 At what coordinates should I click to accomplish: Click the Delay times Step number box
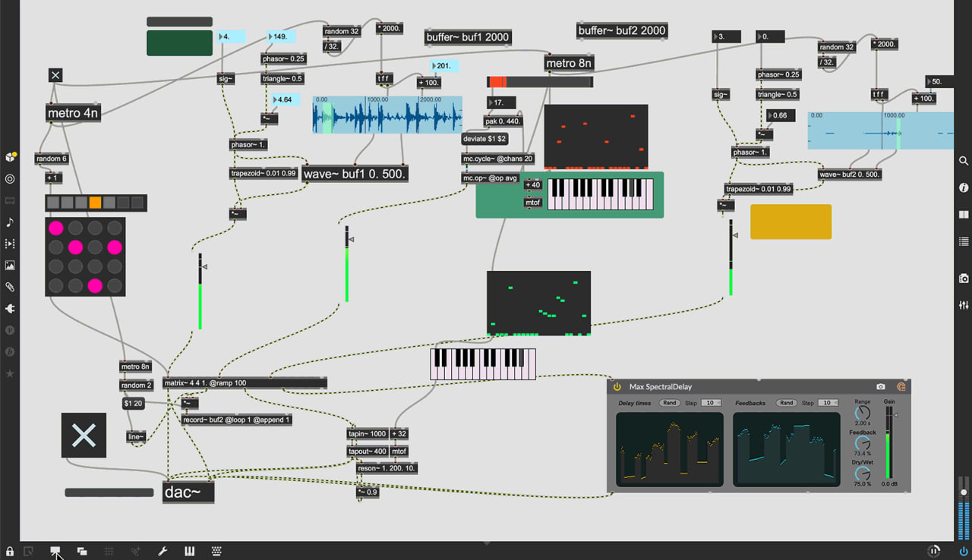(x=711, y=403)
